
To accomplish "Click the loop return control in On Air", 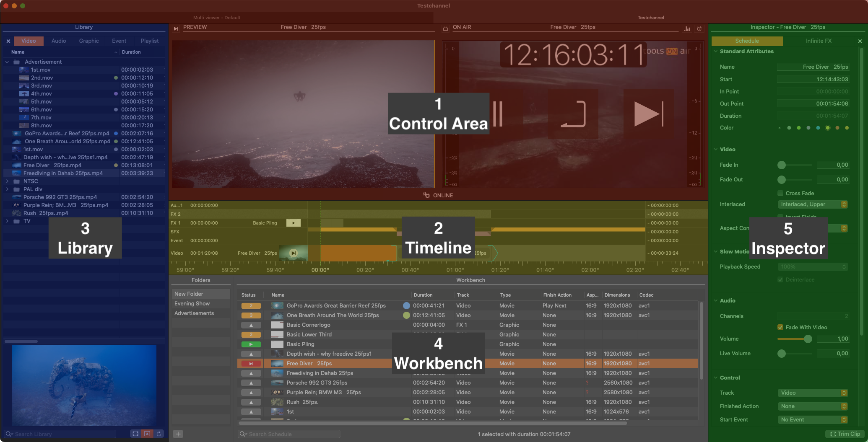I will (573, 114).
